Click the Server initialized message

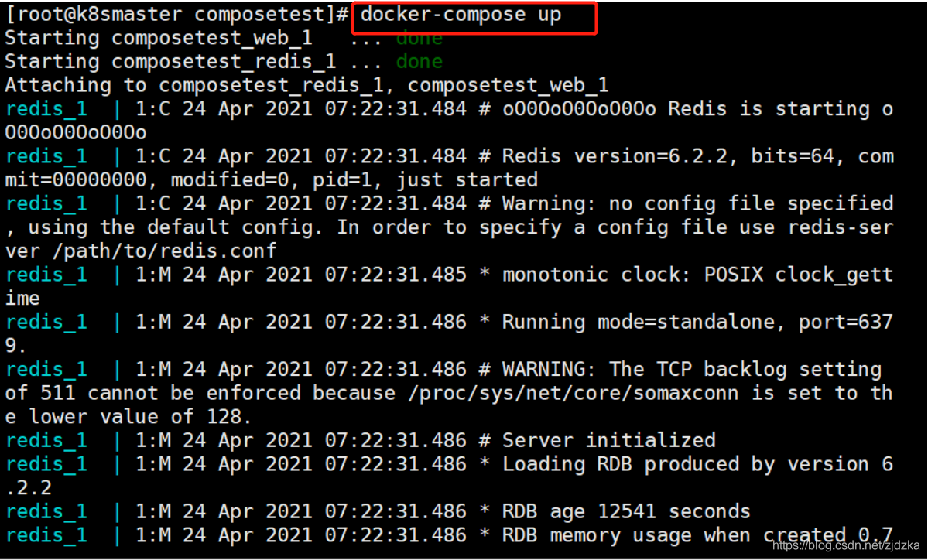pos(609,440)
